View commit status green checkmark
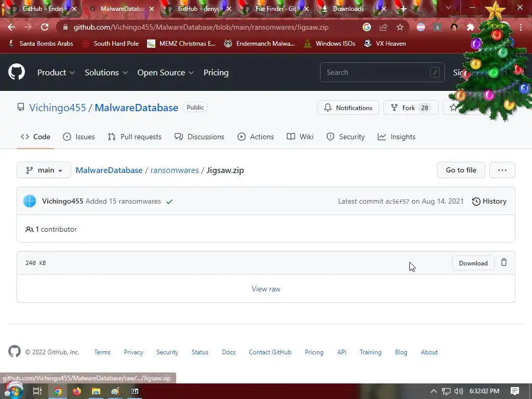532x399 pixels. coord(169,202)
